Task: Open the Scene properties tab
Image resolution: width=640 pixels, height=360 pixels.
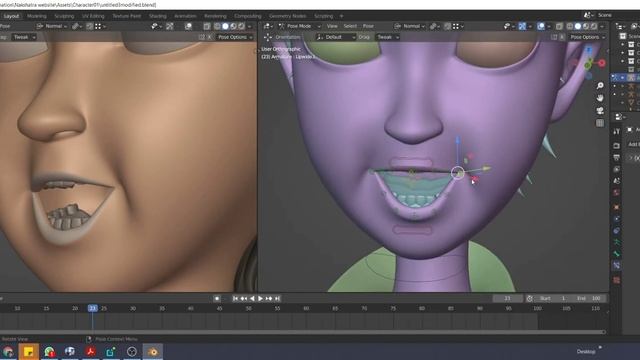Action: pyautogui.click(x=616, y=181)
